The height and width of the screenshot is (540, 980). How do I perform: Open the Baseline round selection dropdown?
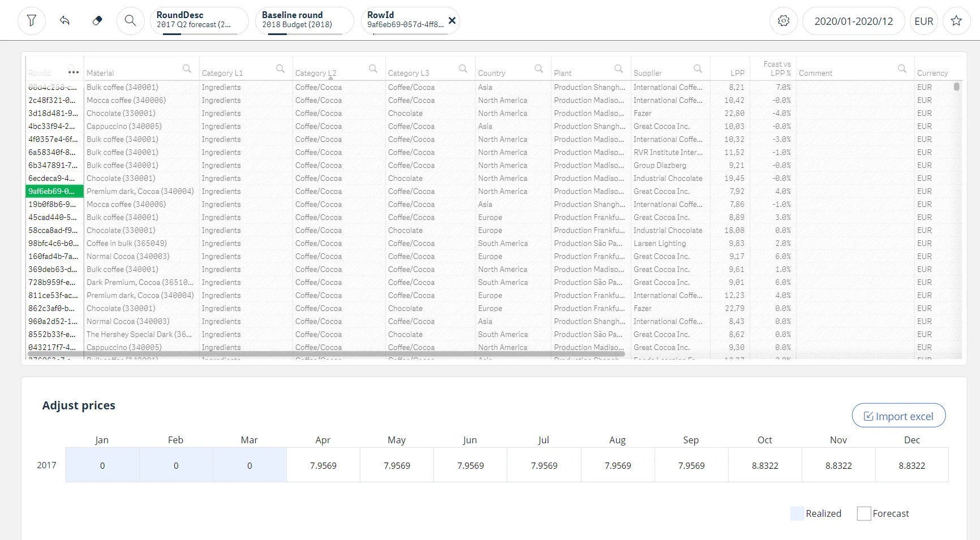click(304, 20)
